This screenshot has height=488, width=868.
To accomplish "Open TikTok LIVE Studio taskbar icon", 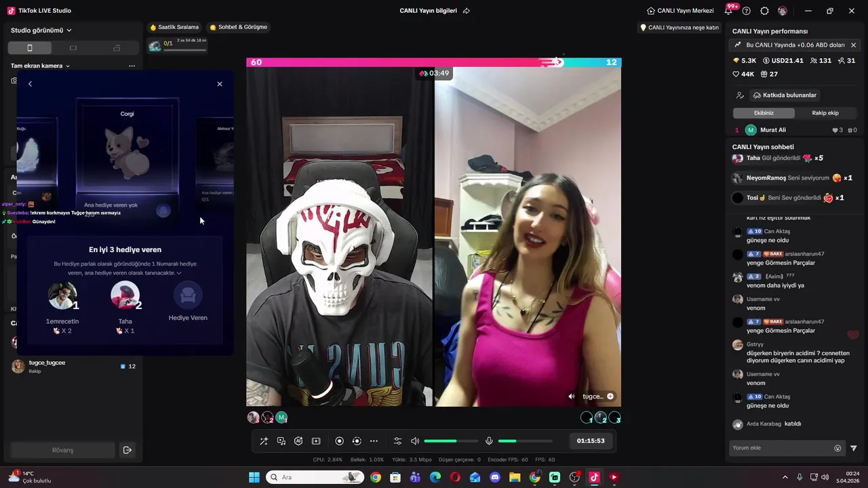I will [594, 477].
